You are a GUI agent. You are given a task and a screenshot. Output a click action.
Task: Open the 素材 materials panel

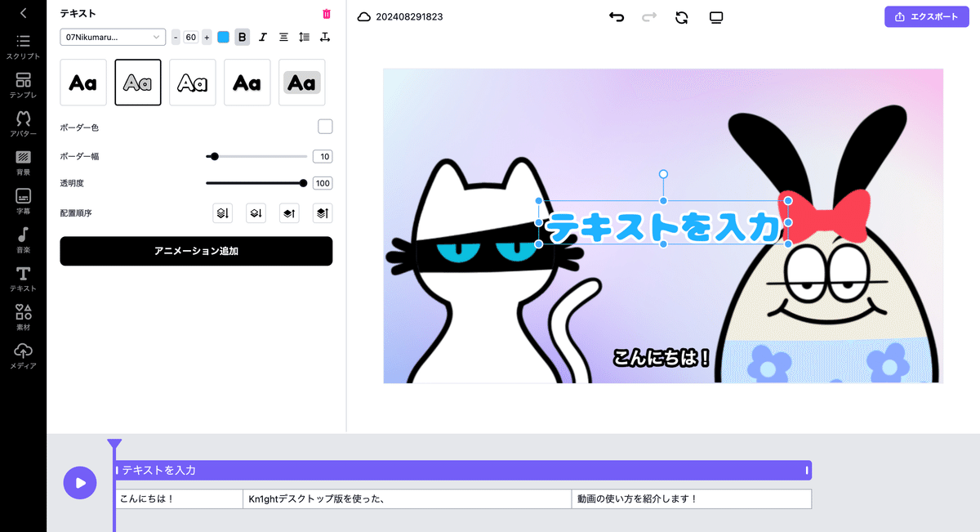23,317
